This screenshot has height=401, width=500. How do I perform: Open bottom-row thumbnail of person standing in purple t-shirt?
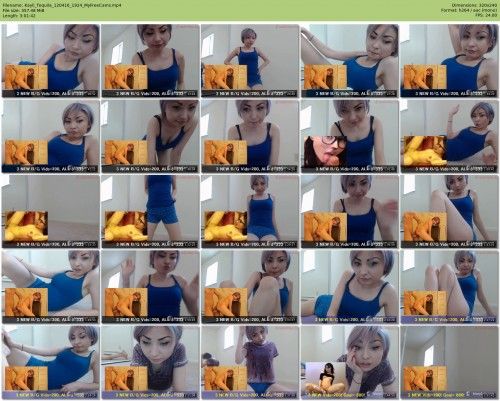pos(250,362)
